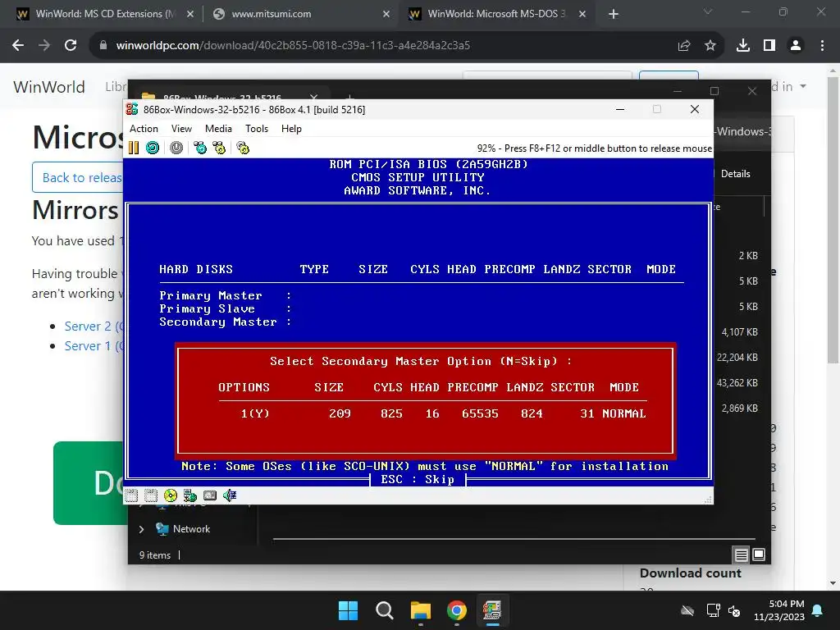This screenshot has width=840, height=630.
Task: Click the network display tray icon
Action: [713, 610]
